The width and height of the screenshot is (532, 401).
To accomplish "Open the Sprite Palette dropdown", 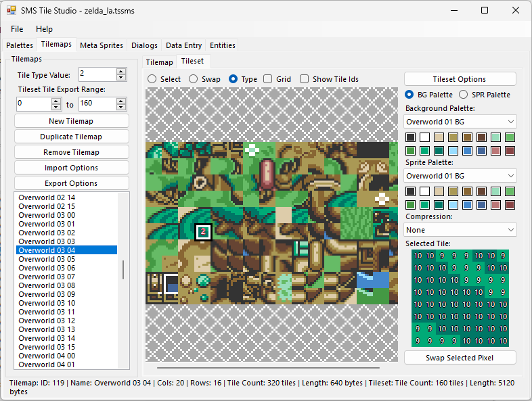I will tap(460, 176).
